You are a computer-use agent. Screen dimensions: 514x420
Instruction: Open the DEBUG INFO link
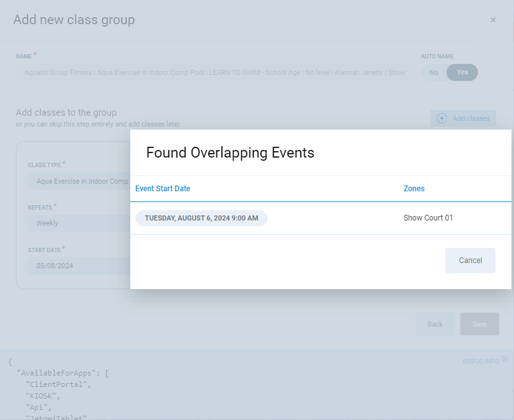pyautogui.click(x=480, y=361)
